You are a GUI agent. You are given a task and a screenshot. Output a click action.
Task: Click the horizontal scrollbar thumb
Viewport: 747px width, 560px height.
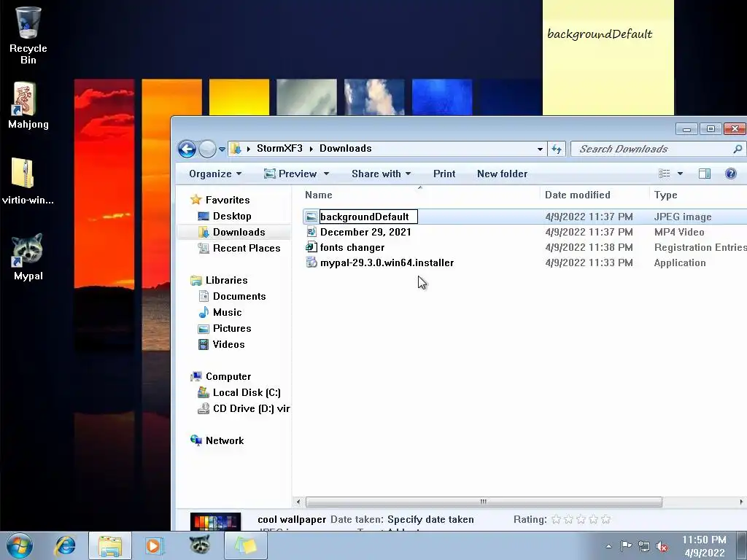(x=484, y=502)
